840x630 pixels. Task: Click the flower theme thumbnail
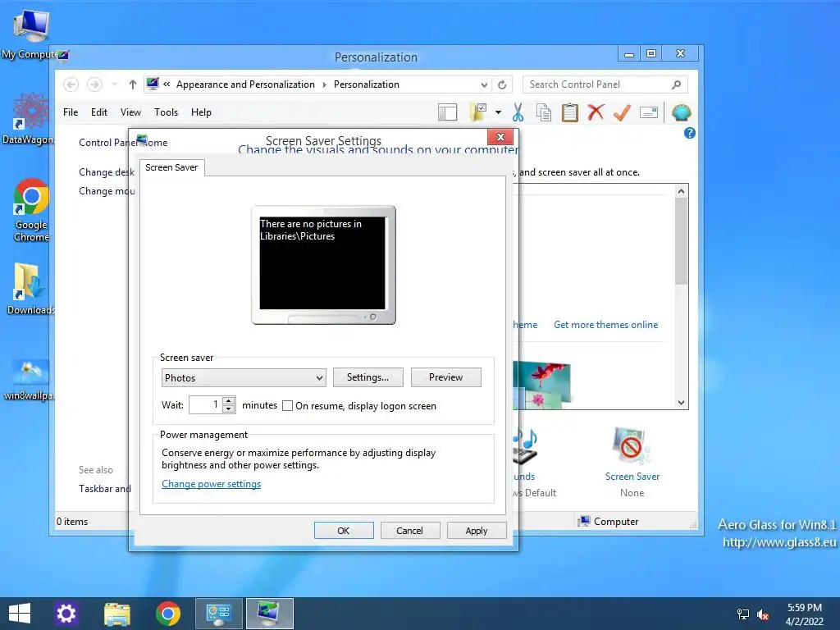[x=542, y=385]
